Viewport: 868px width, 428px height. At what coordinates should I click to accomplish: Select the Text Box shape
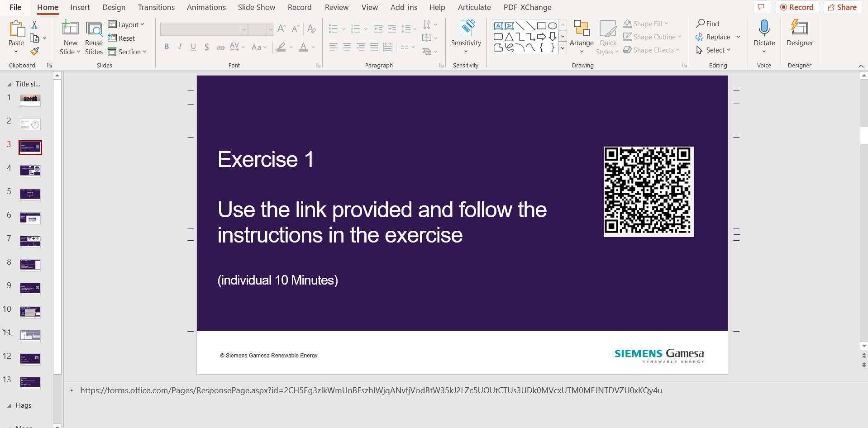(498, 26)
